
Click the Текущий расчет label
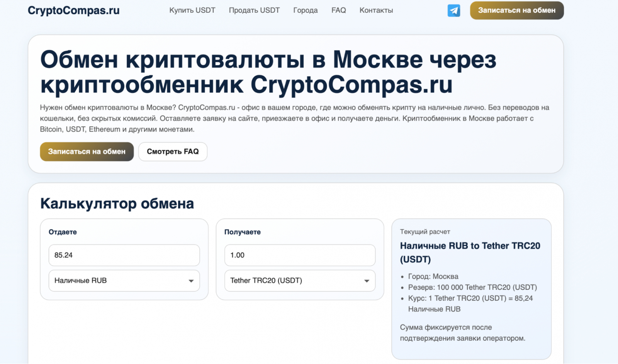tap(425, 232)
